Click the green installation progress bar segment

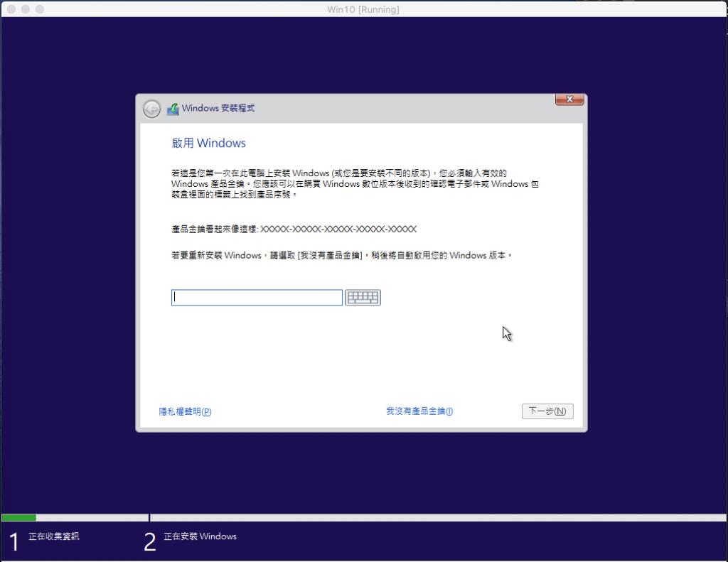(18, 517)
